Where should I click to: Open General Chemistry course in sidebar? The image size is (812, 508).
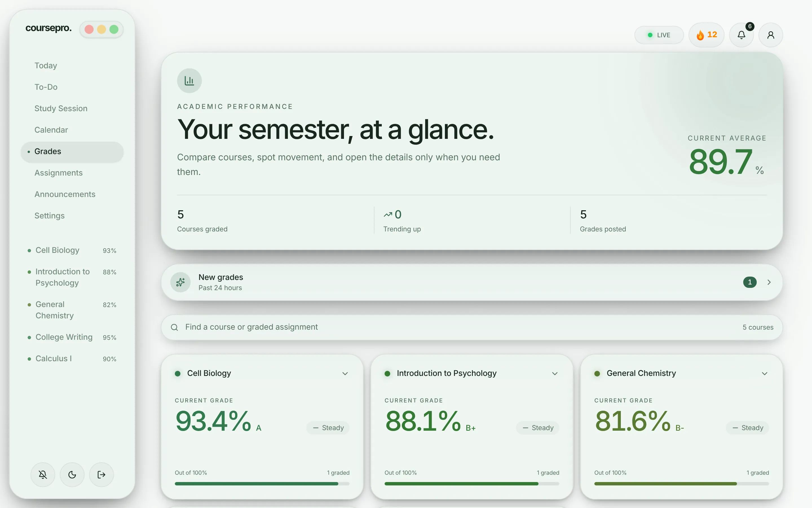(x=72, y=310)
